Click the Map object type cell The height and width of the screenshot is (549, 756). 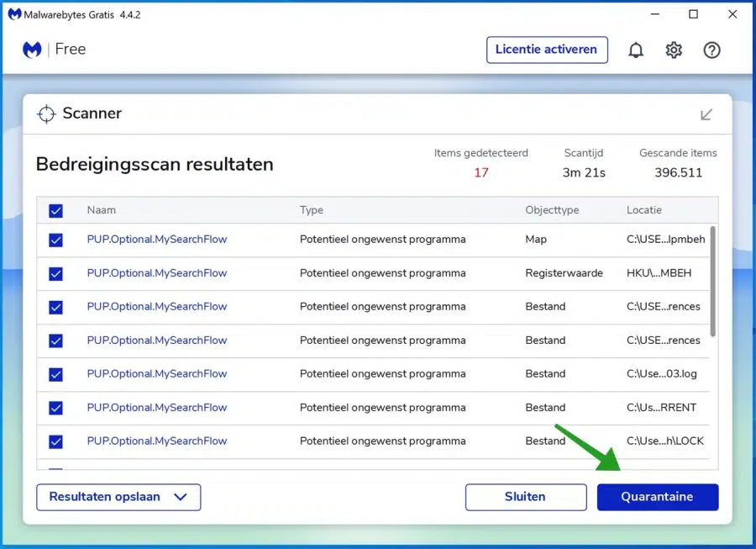[536, 240]
